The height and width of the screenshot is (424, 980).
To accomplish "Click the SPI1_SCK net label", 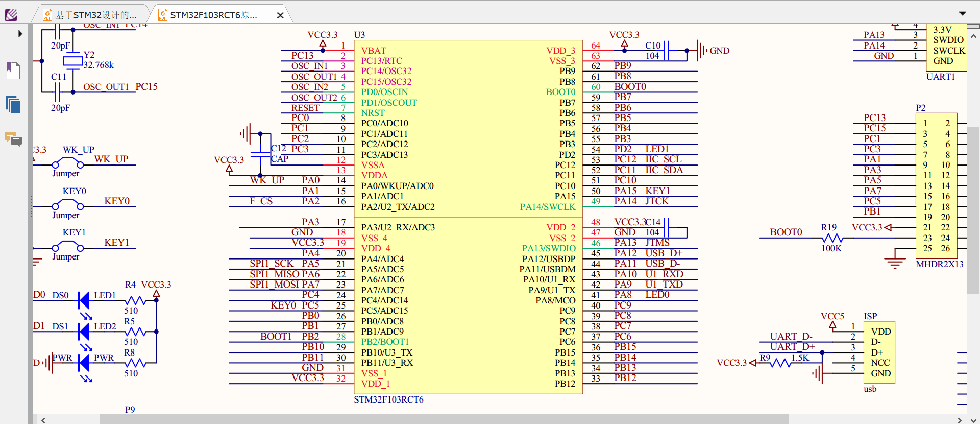I will 272,264.
